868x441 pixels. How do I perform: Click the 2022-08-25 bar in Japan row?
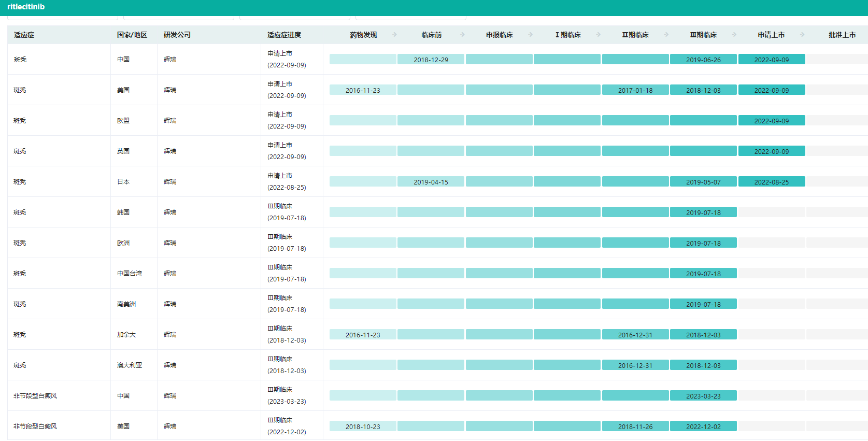click(771, 182)
